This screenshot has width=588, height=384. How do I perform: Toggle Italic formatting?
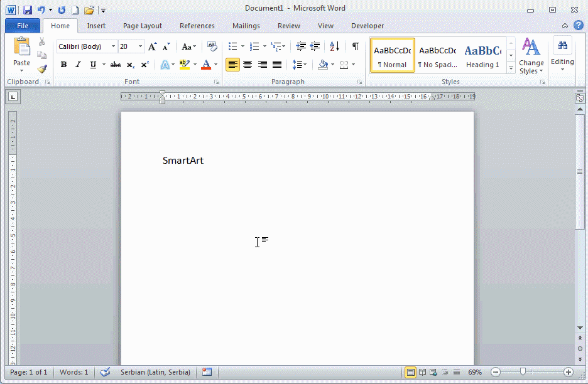pyautogui.click(x=78, y=65)
